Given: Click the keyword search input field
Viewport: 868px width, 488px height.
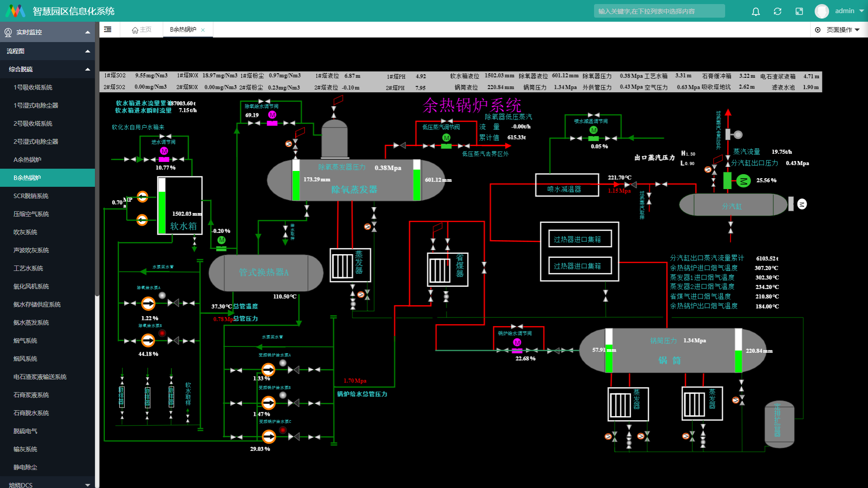Looking at the screenshot, I should [x=659, y=11].
